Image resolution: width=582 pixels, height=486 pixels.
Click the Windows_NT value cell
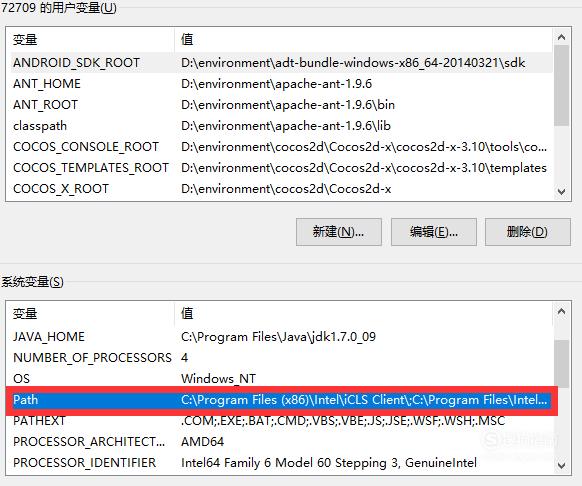point(218,379)
